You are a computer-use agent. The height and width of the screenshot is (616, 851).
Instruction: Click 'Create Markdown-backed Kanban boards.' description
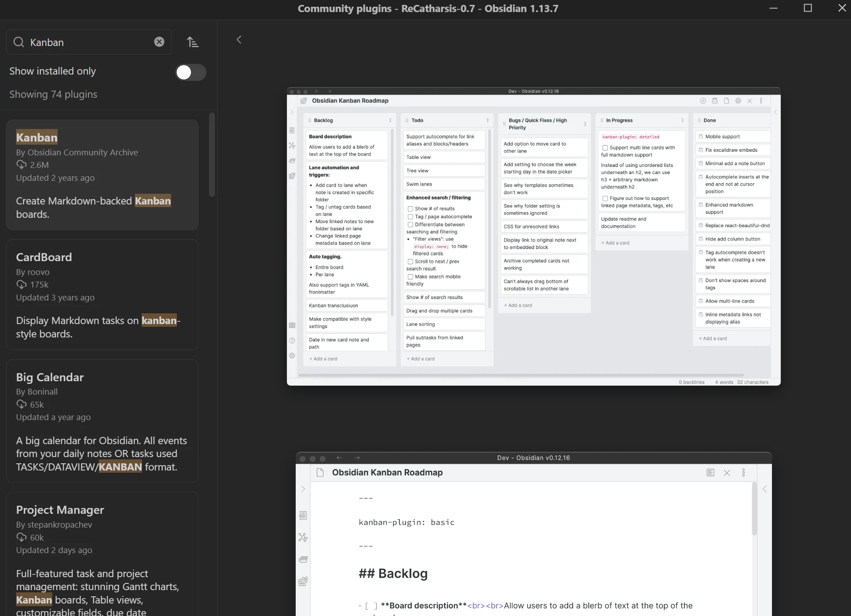click(93, 208)
